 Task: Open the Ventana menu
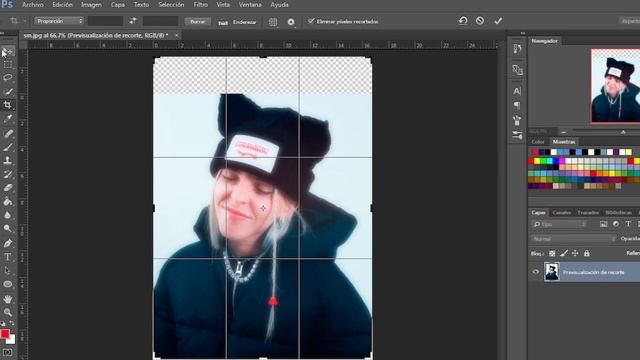tap(250, 5)
